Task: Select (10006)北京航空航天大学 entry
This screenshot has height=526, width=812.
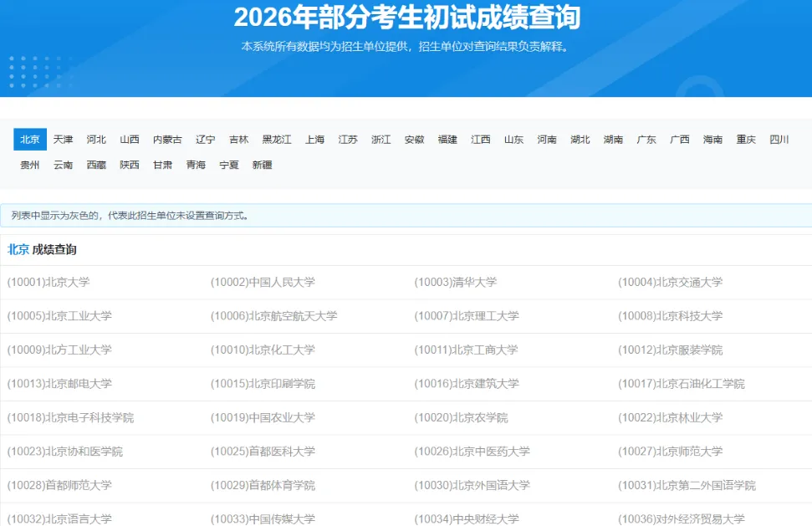Action: 274,316
